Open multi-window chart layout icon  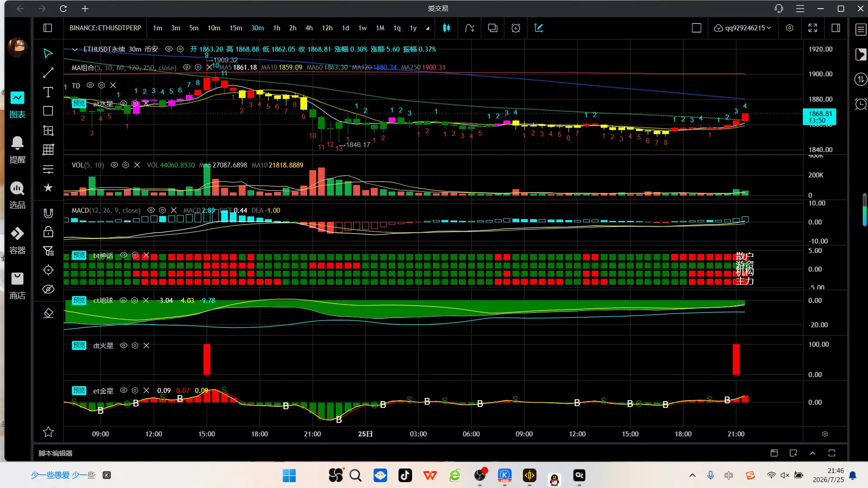493,28
